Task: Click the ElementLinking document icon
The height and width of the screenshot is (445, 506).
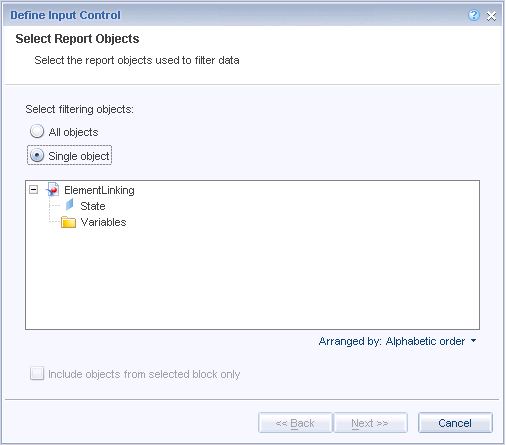Action: click(53, 189)
